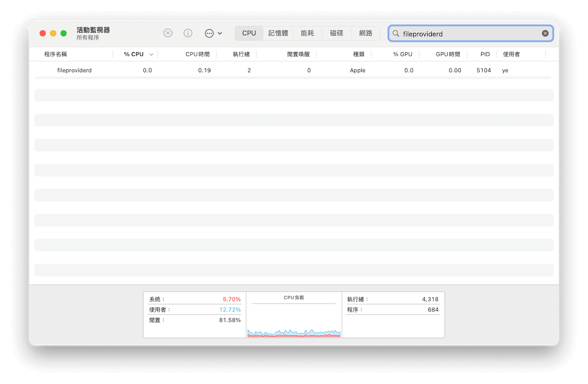Click the magnifier icon in search field
Image resolution: width=588 pixels, height=384 pixels.
(396, 33)
